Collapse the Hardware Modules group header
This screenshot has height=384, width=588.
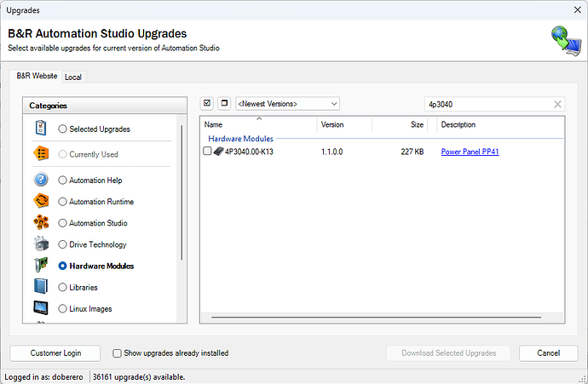[x=241, y=139]
